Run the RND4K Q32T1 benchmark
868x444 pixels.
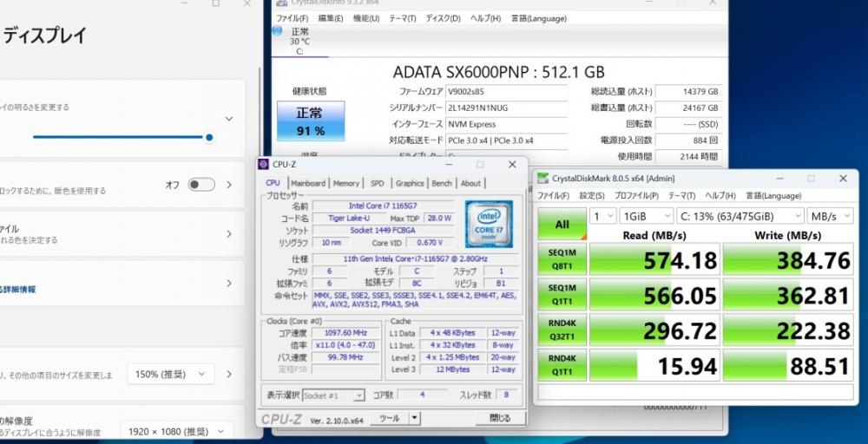coord(562,329)
